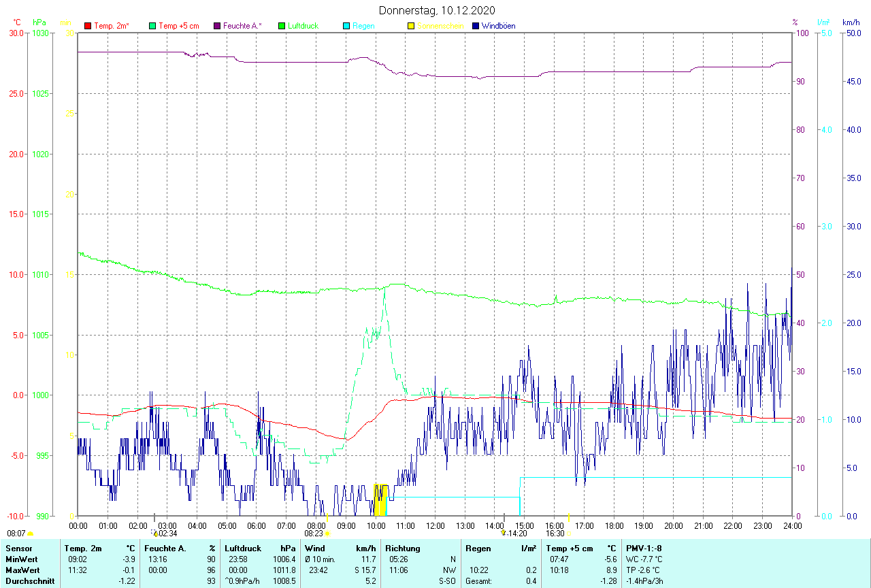Click the 'PMV-1:-8' header
This screenshot has width=871, height=588.
pyautogui.click(x=644, y=549)
